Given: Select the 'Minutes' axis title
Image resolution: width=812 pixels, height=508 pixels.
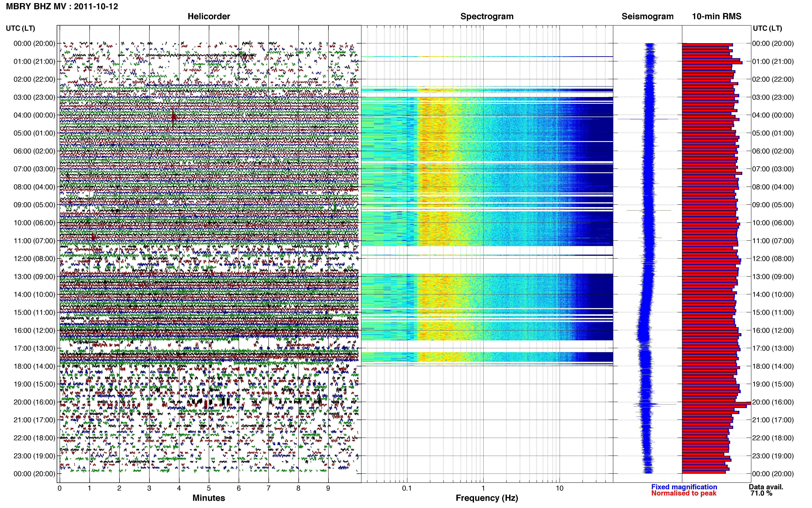Looking at the screenshot, I should pos(209,498).
